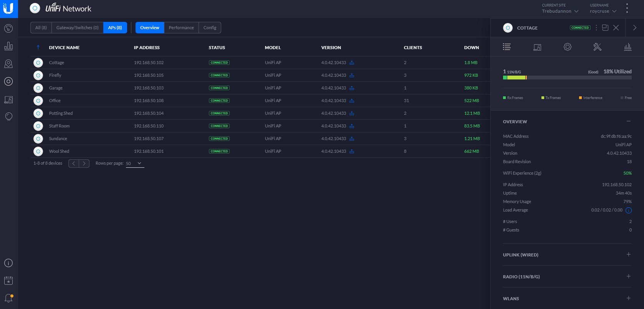Select the Gateway/Switches (0) filter tab
The height and width of the screenshot is (309, 644).
click(77, 28)
